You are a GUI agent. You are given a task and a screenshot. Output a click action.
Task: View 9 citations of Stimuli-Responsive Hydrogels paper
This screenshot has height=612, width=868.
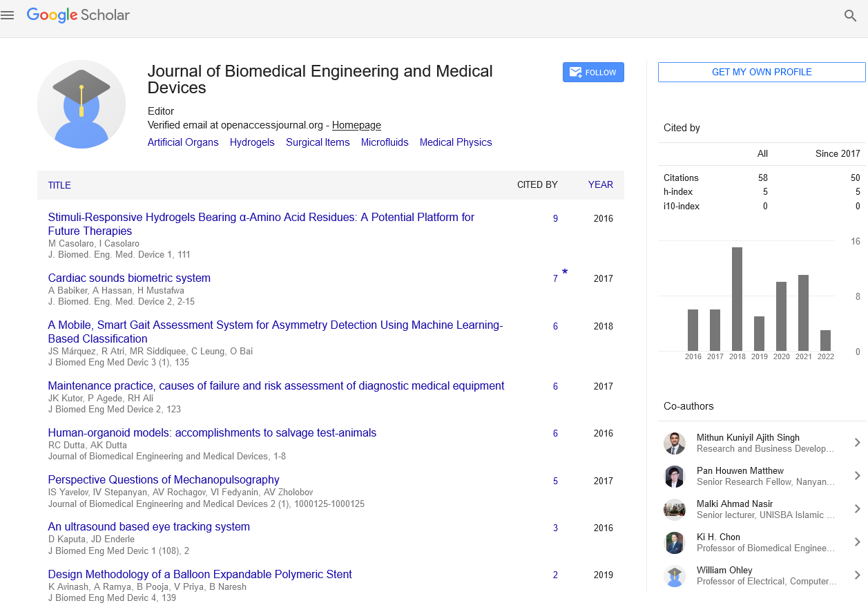tap(555, 218)
